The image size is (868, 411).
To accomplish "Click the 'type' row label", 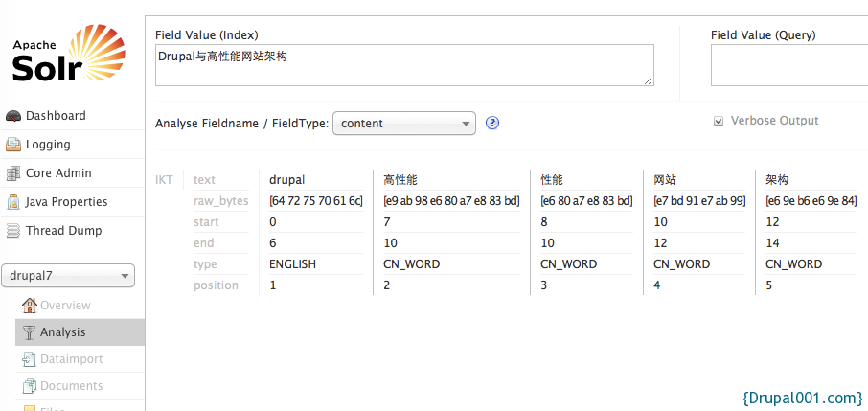I will pyautogui.click(x=205, y=264).
